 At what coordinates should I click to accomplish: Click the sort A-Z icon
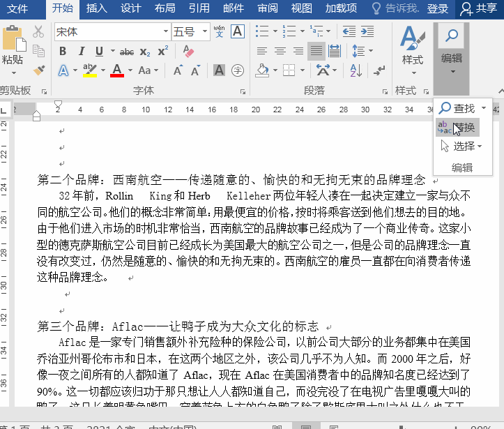[x=356, y=70]
